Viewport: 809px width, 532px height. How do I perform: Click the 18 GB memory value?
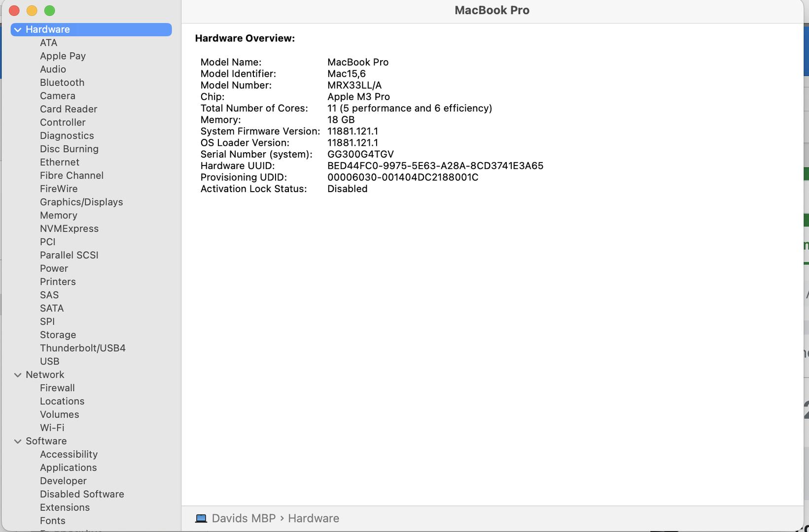341,120
